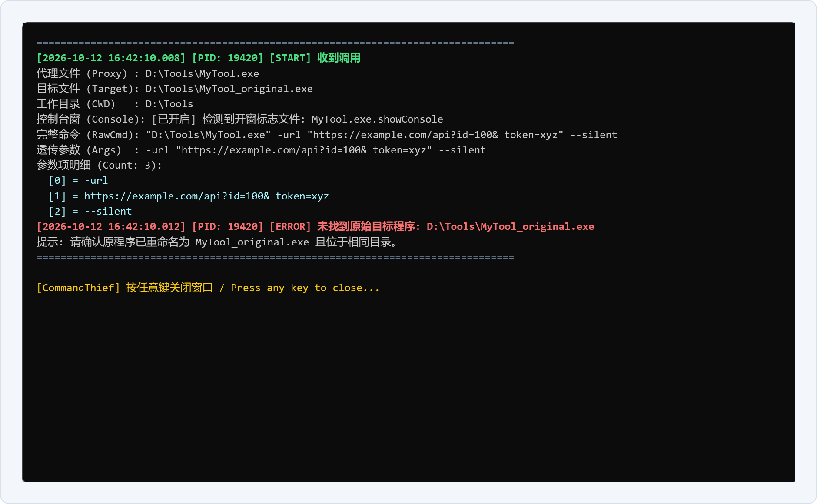Select the 完整命令 (RawCmd) line
The image size is (817, 504).
click(x=327, y=135)
